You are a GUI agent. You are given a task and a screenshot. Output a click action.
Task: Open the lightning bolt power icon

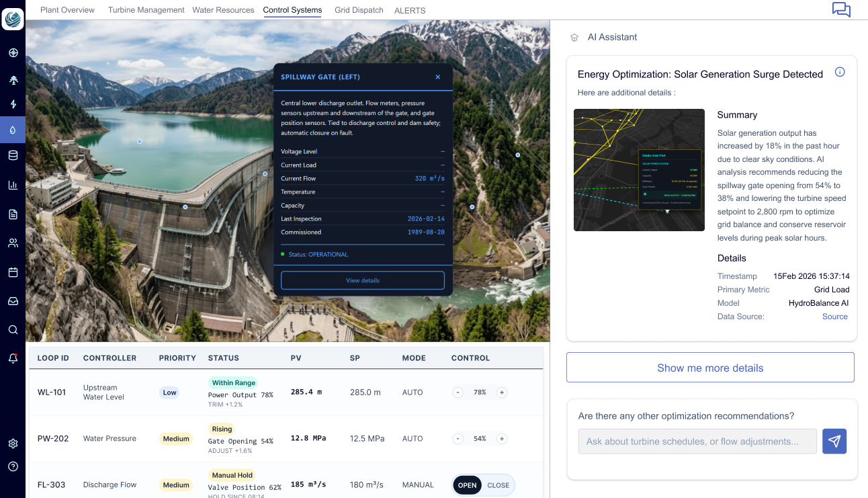pos(13,104)
